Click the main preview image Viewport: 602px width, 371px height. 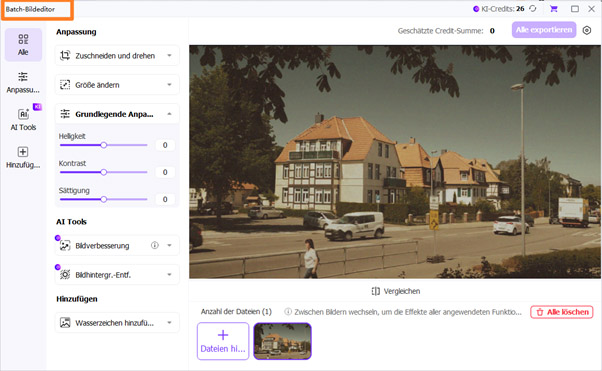click(395, 162)
